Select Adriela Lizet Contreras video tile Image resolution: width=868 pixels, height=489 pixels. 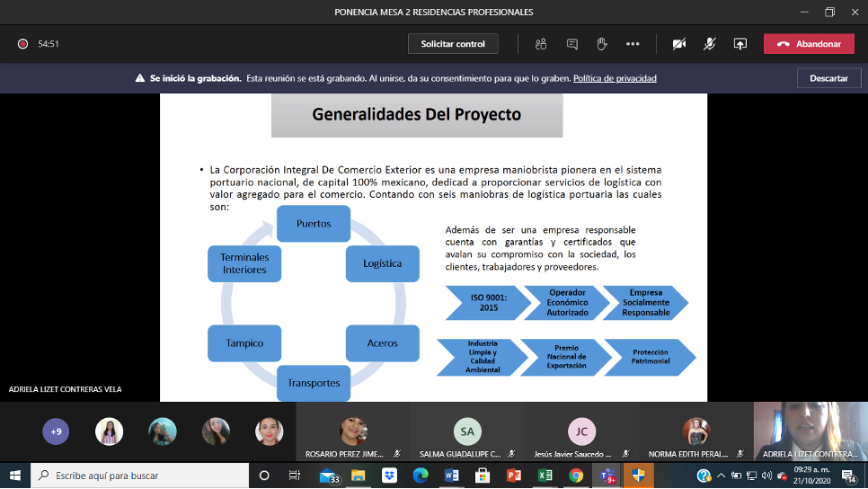[810, 431]
